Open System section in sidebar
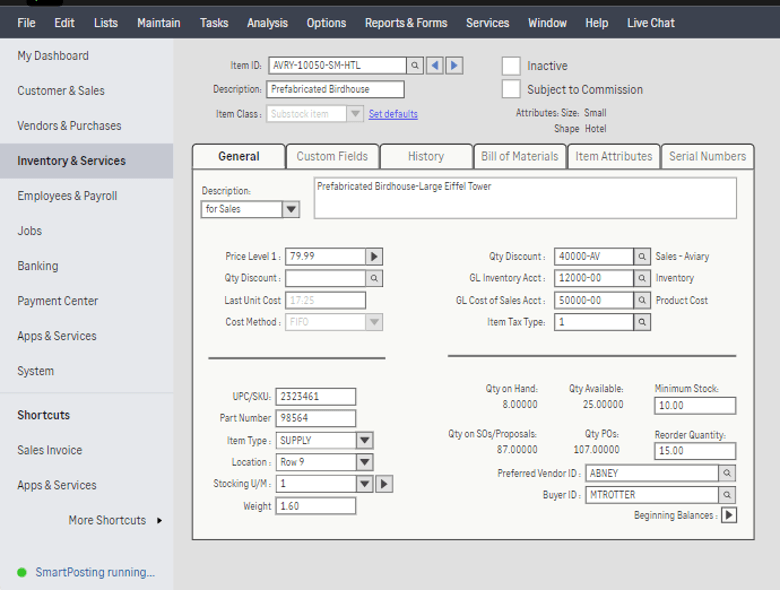 pyautogui.click(x=35, y=371)
